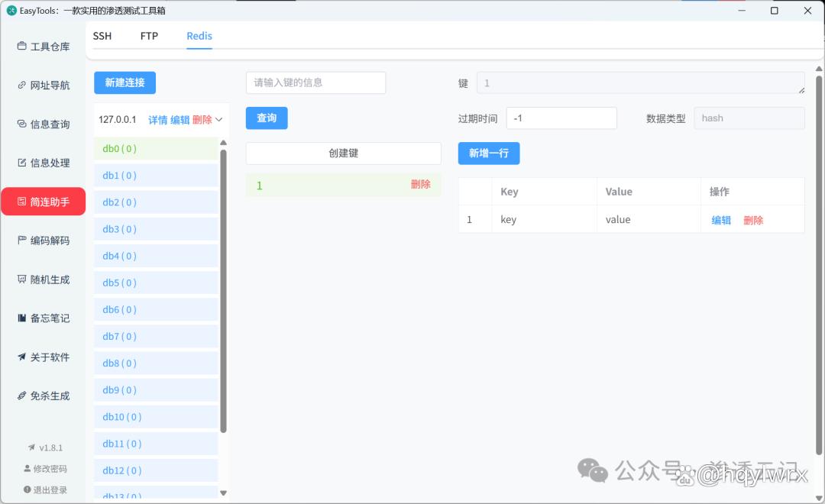825x504 pixels.
Task: Click the 查询 button
Action: point(267,118)
